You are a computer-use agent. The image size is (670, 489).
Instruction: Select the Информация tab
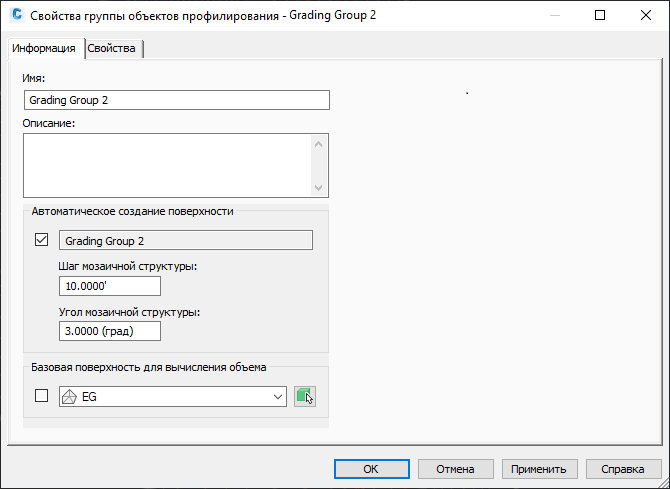(x=44, y=48)
